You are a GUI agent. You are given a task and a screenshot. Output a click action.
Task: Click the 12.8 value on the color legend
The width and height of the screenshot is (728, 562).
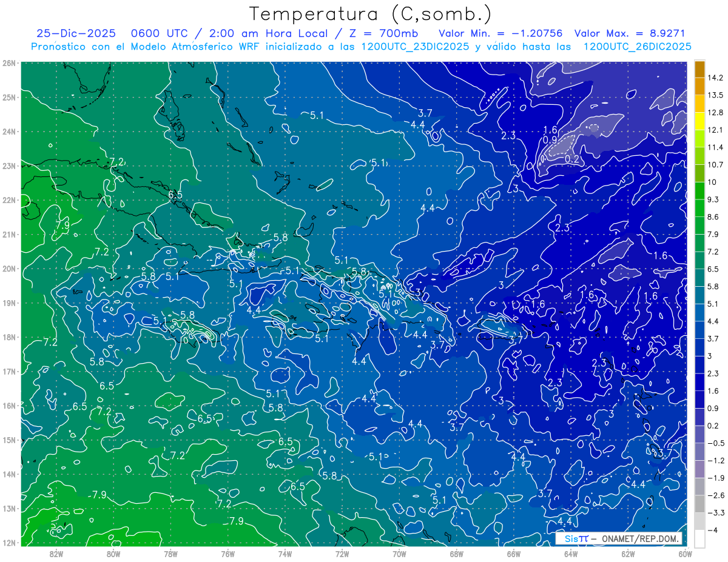[716, 113]
